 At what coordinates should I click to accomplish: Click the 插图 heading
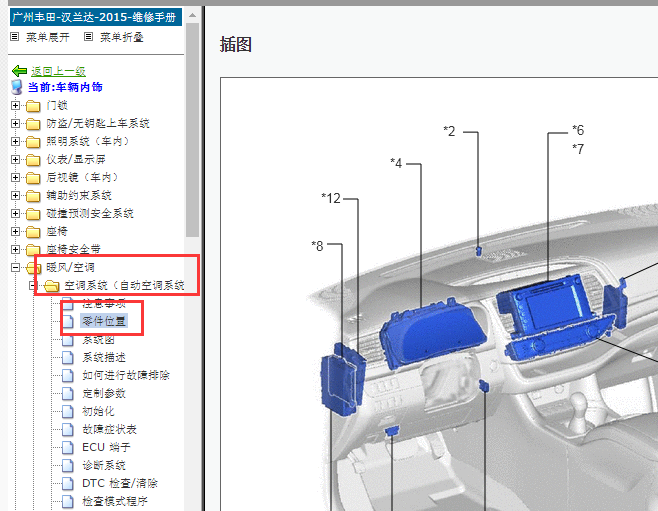(x=235, y=44)
